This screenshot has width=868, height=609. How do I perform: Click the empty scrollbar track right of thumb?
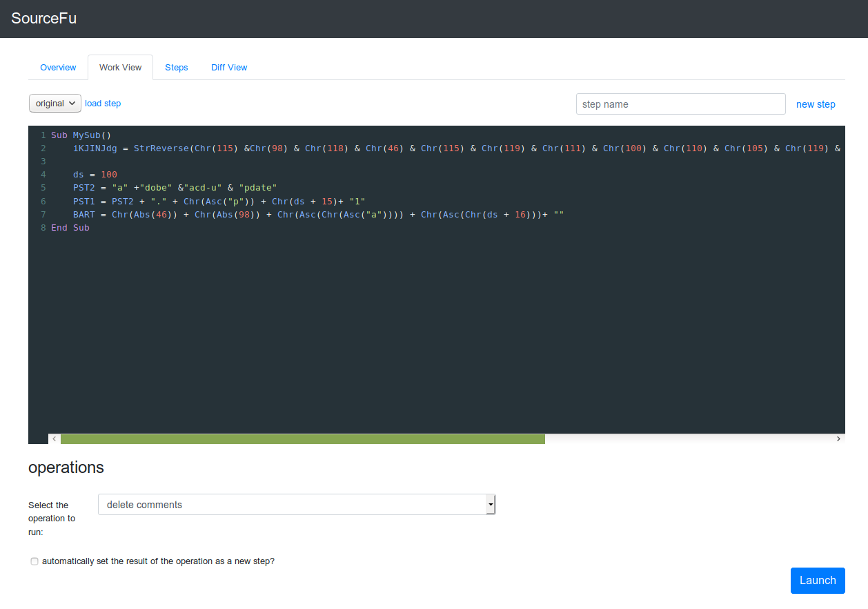[689, 439]
